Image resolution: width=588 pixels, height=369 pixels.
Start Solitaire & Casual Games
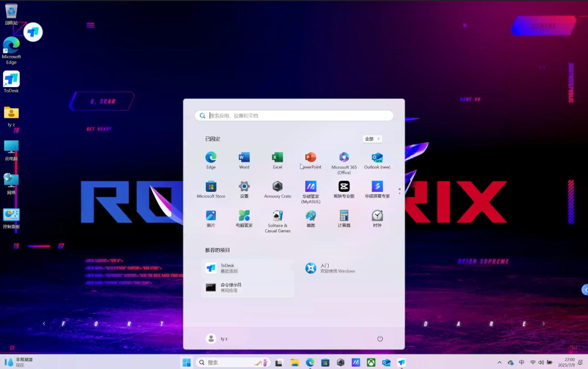tap(278, 218)
